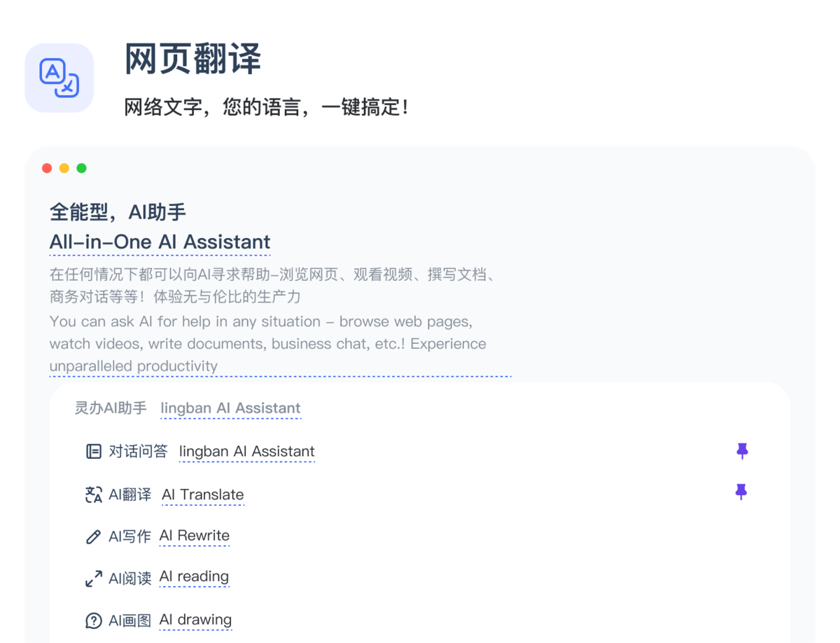The image size is (840, 643).
Task: Select the AI写作 pencil icon
Action: pos(93,536)
